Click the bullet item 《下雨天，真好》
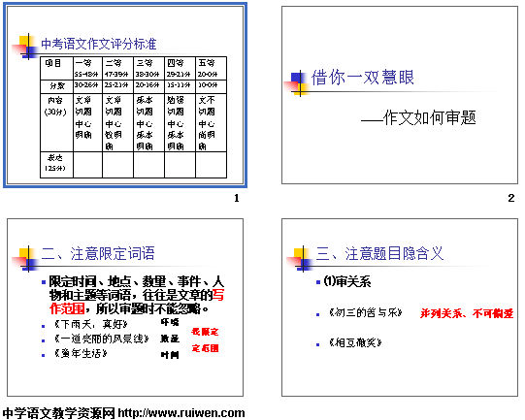Screen dimensions: 525x420 [x=91, y=324]
